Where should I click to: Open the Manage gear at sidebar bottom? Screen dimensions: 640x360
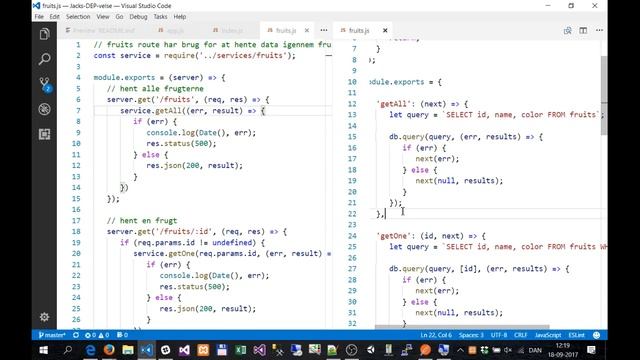44,317
